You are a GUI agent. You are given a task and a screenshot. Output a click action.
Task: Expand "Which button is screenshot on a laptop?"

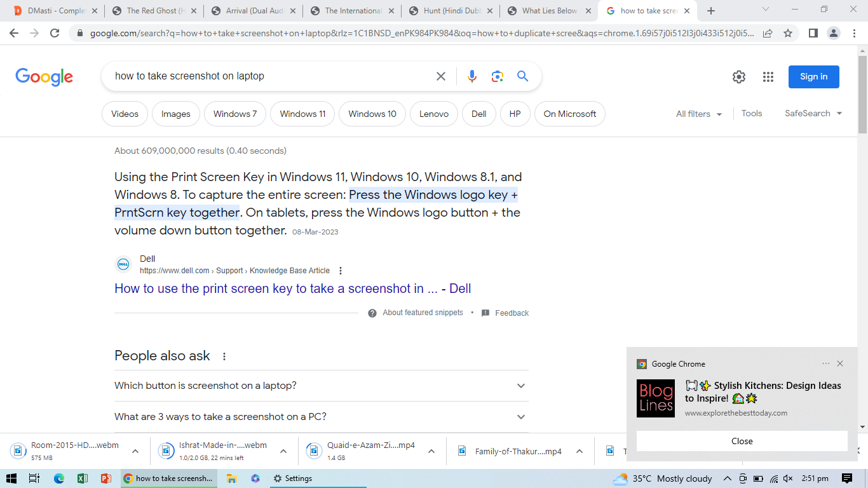pos(321,386)
